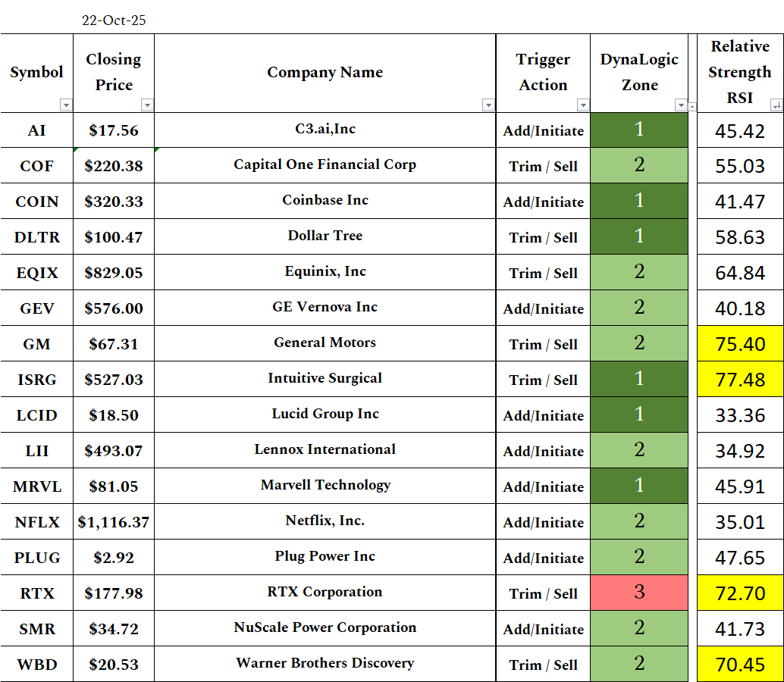The image size is (784, 682).
Task: Click the MRVL symbol cell
Action: (x=37, y=486)
